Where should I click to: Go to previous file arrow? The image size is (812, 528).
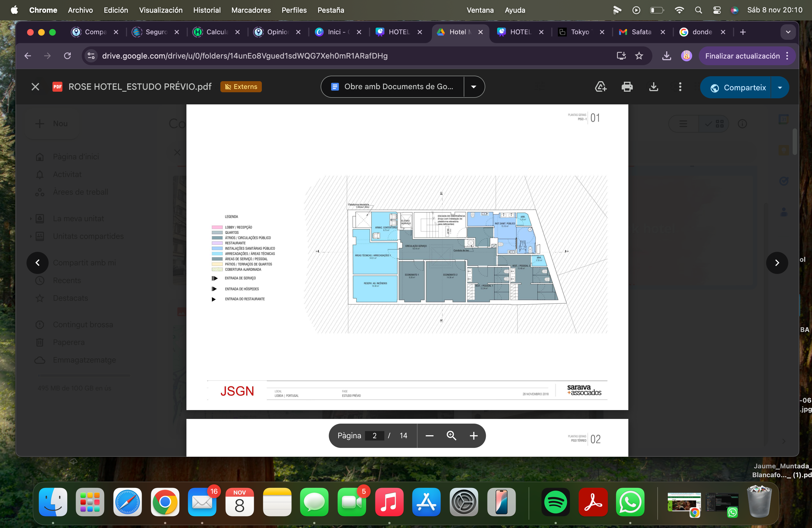tap(38, 263)
